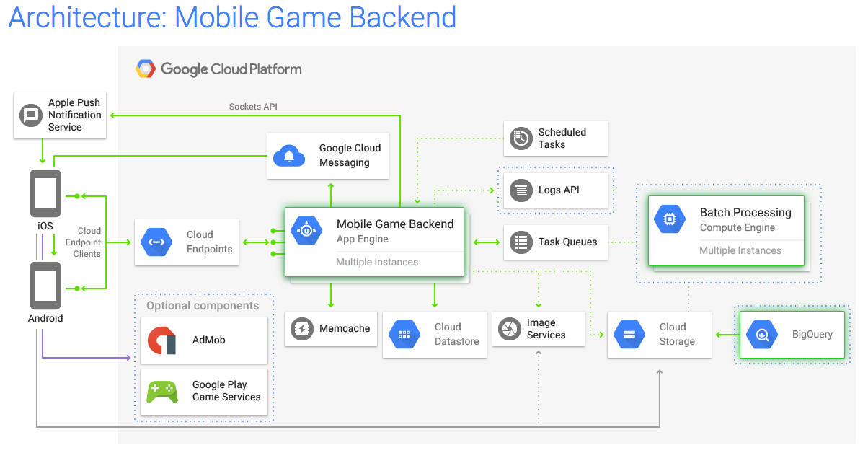
Task: Click the Image Services shutter icon
Action: [510, 329]
